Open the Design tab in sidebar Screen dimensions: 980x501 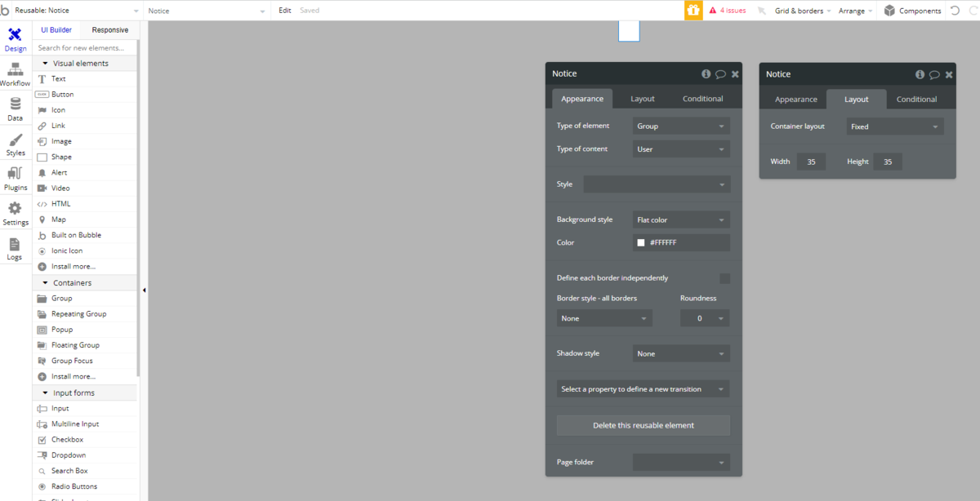pyautogui.click(x=15, y=39)
